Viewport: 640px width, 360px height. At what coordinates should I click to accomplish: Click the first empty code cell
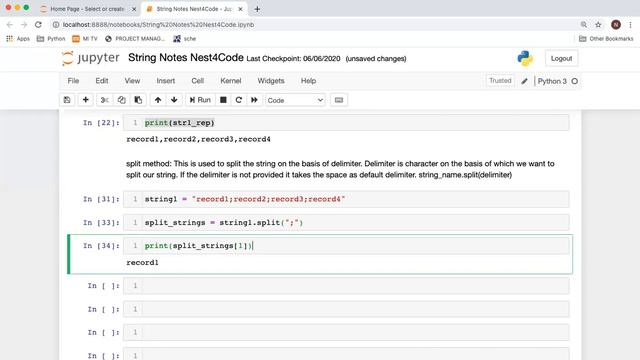346,286
